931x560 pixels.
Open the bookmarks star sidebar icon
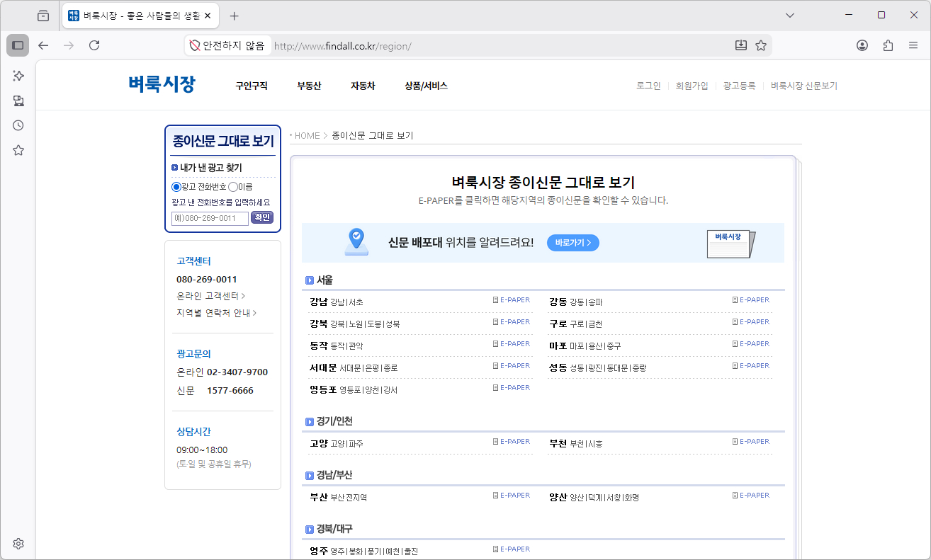(x=18, y=150)
